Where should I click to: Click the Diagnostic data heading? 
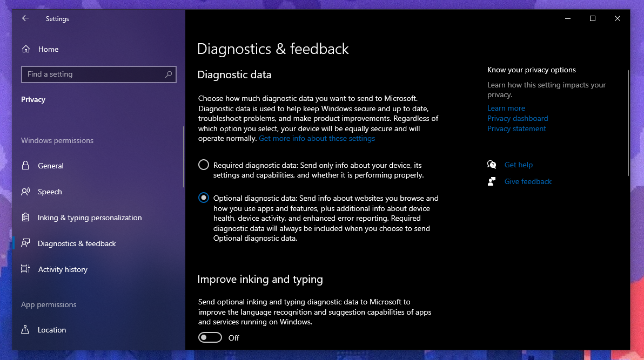[x=234, y=74]
